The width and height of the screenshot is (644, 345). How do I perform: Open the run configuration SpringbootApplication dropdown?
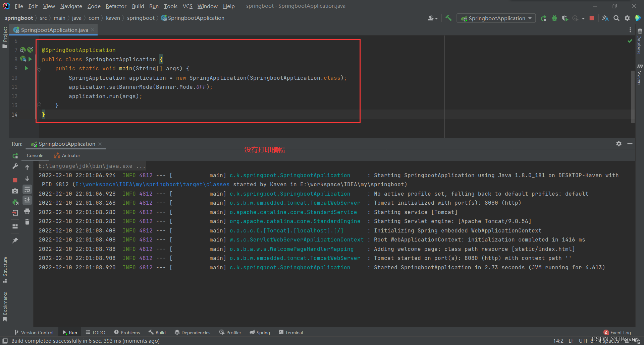pyautogui.click(x=496, y=18)
